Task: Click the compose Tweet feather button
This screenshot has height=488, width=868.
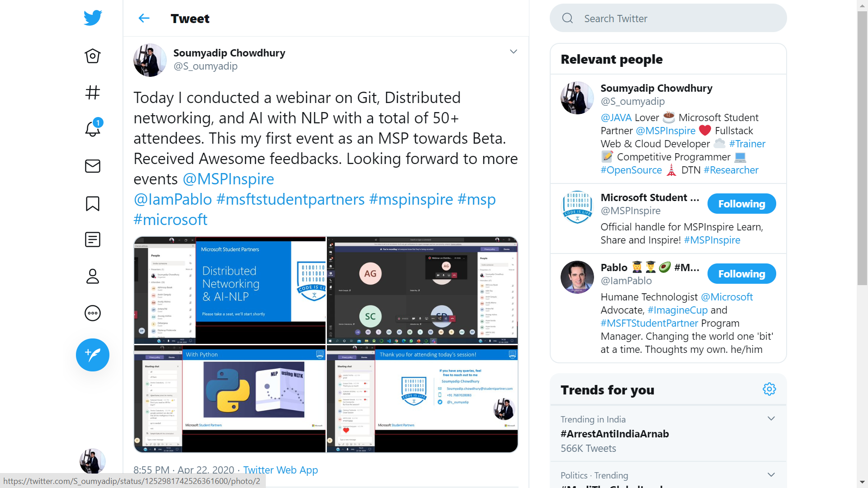Action: [x=93, y=355]
